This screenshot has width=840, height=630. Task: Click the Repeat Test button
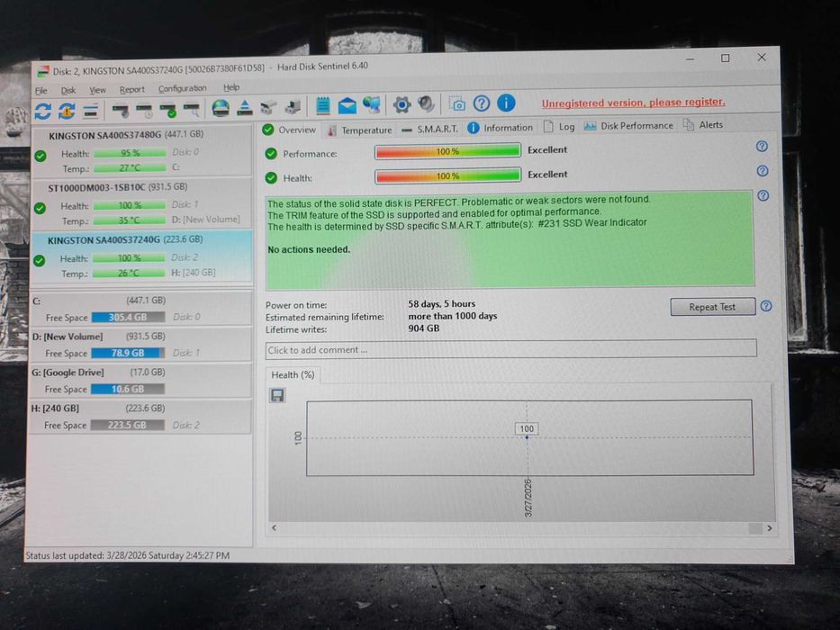coord(712,307)
